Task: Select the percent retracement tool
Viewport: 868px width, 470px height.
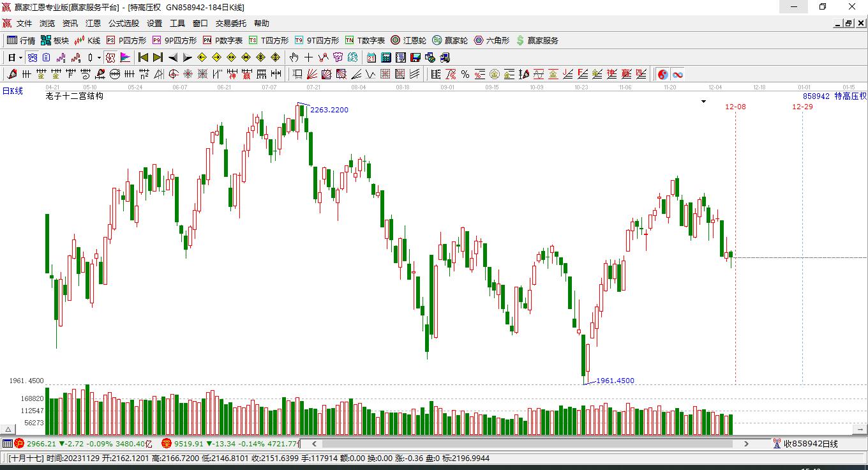Action: [465, 74]
